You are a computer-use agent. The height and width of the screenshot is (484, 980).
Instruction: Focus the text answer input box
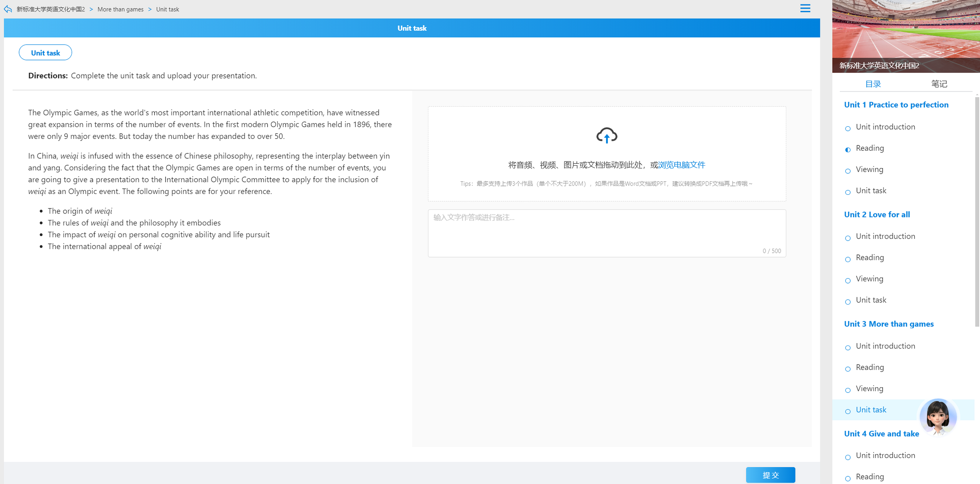[x=607, y=233]
